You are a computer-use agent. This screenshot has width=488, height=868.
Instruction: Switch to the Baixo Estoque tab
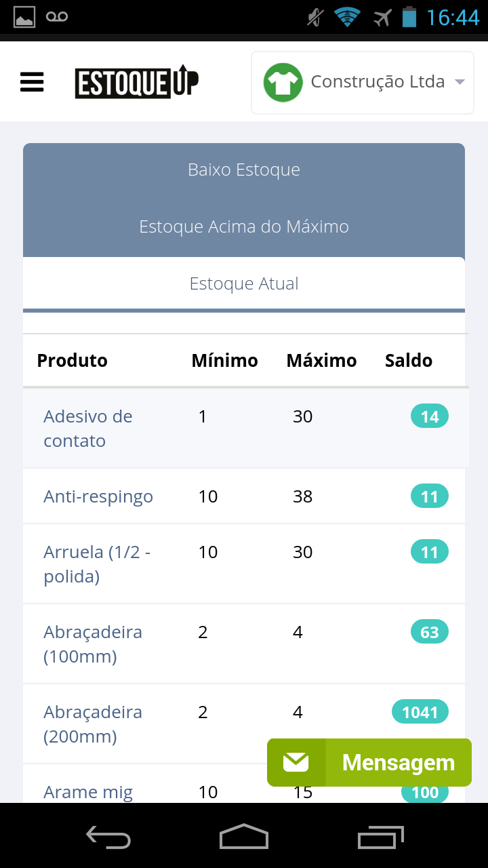pyautogui.click(x=244, y=170)
